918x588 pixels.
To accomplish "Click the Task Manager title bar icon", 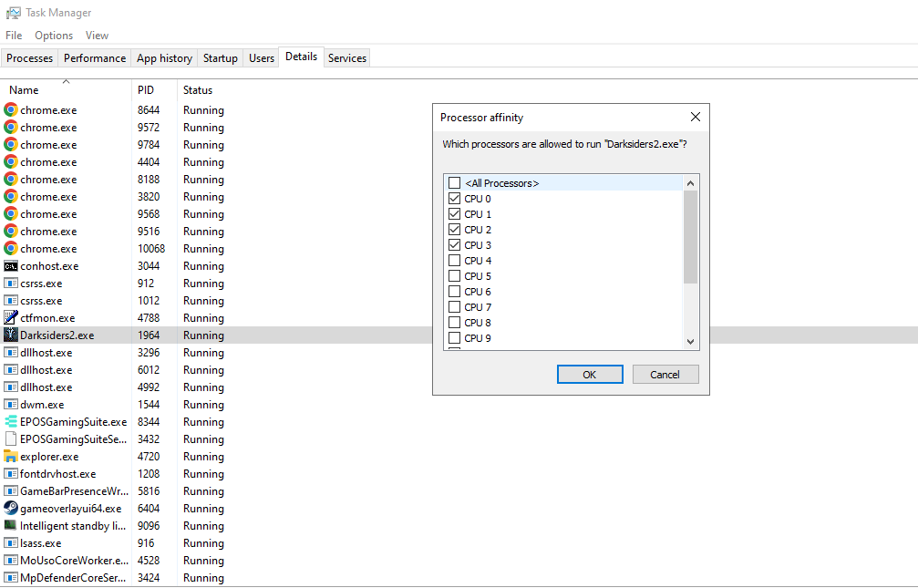I will coord(13,12).
